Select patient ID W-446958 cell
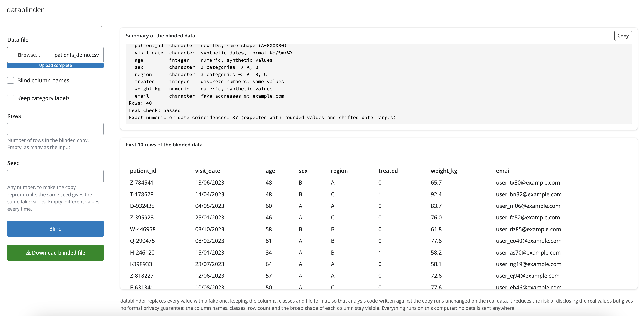Screen dimensions: 644x316 pyautogui.click(x=143, y=229)
